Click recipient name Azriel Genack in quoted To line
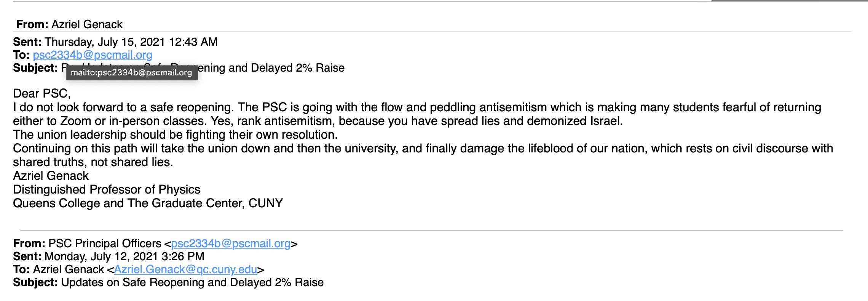Image resolution: width=868 pixels, height=301 pixels. [69, 269]
